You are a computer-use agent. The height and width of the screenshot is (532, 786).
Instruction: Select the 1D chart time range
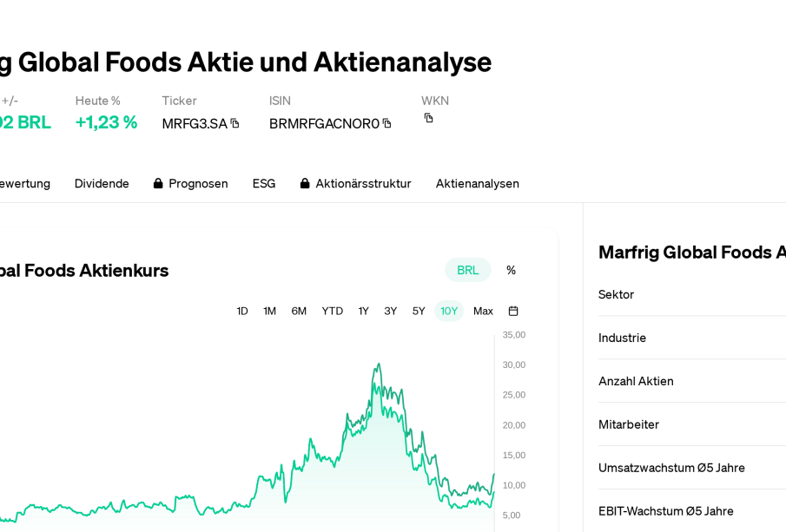tap(242, 311)
